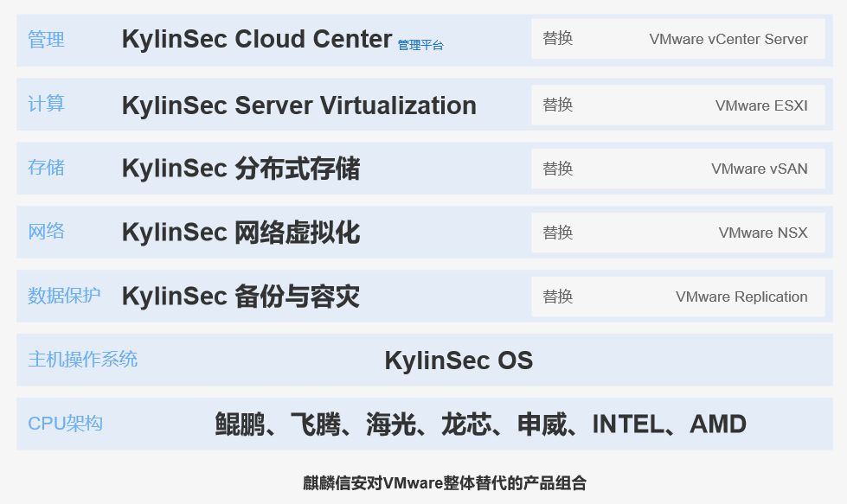
Task: Open the KylinSec 网络虚拟化 heading
Action: click(241, 233)
